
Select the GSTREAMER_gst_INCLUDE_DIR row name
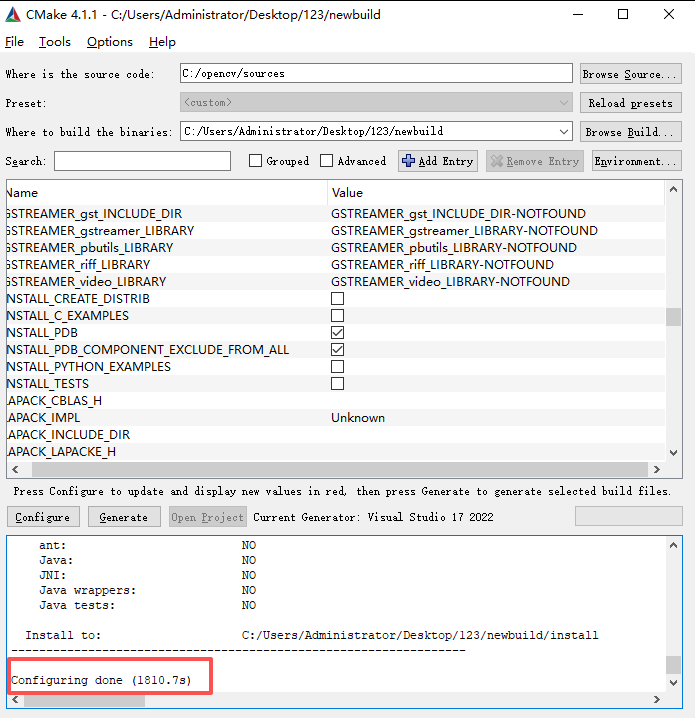[x=94, y=214]
